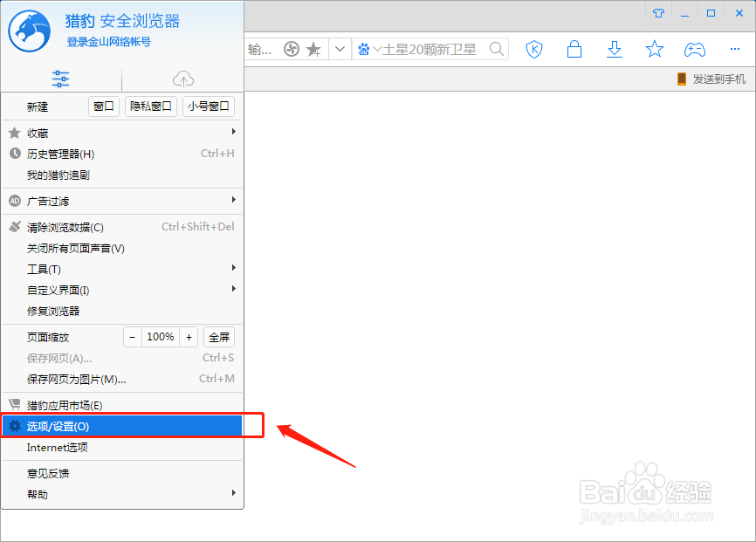
Task: Open the settings sliders tab in menu
Action: [x=61, y=79]
